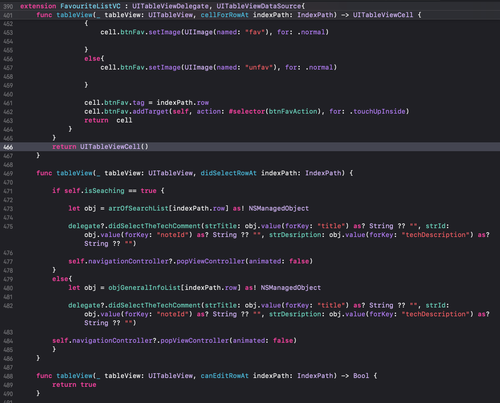Click gutter line number 457
The image size is (500, 403).
point(8,68)
